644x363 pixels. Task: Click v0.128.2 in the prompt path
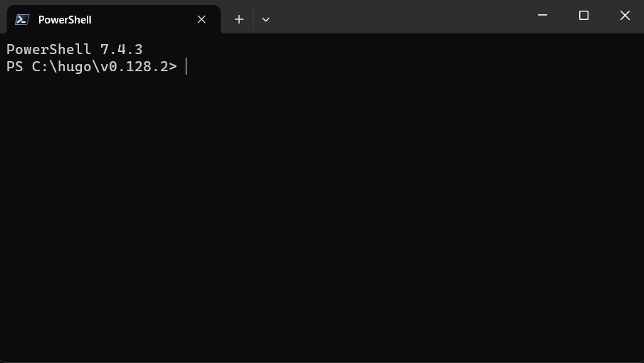[x=134, y=66]
